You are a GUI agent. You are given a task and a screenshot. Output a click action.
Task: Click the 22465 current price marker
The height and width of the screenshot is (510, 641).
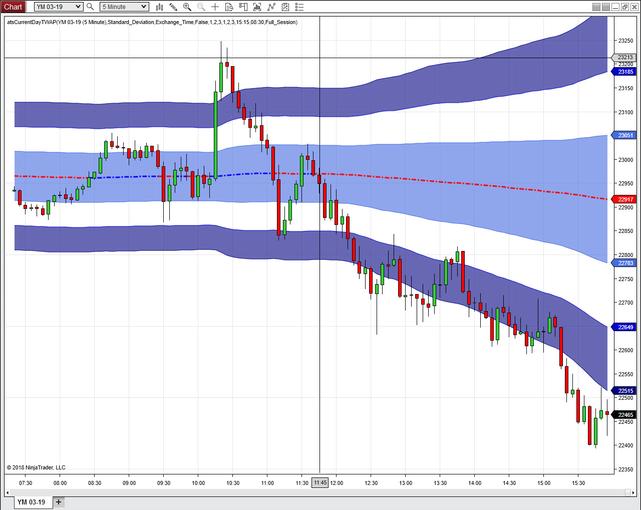[x=626, y=414]
